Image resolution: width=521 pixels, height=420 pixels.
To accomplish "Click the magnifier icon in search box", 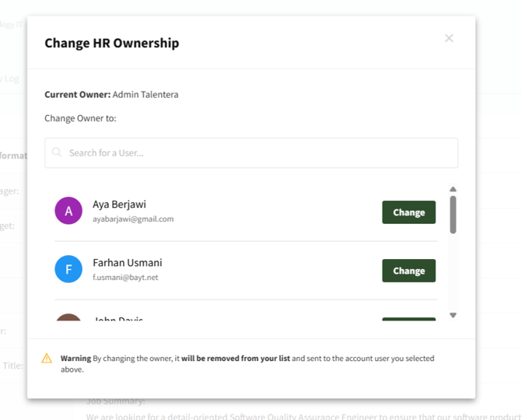I will (57, 152).
